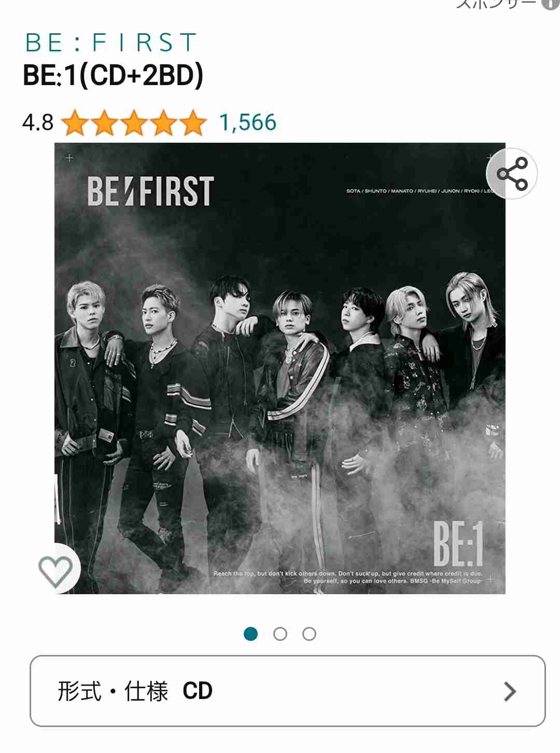Image resolution: width=560 pixels, height=753 pixels.
Task: Click the スポンサー label at top
Action: [x=496, y=4]
